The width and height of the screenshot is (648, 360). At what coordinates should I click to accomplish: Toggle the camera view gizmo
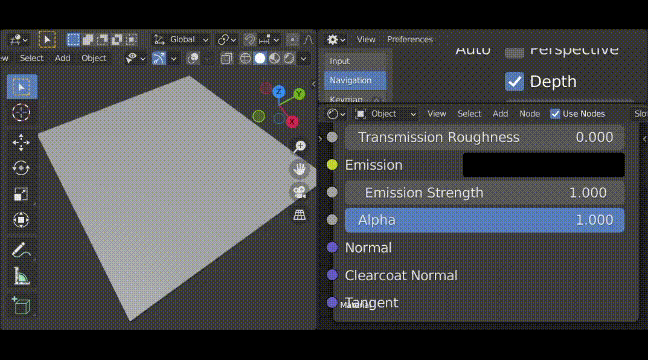point(300,192)
